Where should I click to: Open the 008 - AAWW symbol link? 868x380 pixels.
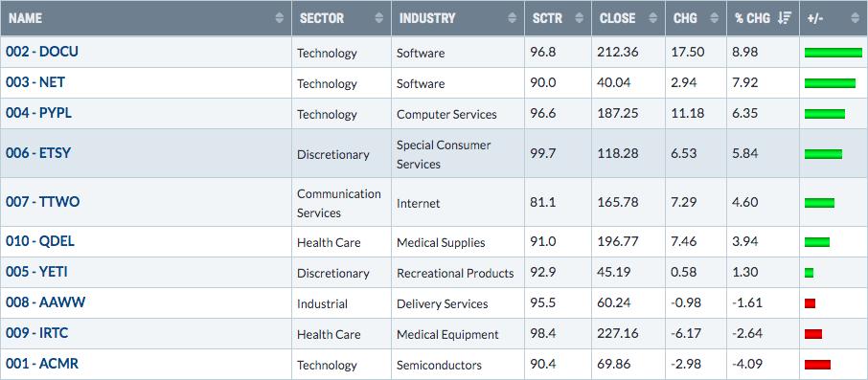pyautogui.click(x=46, y=302)
